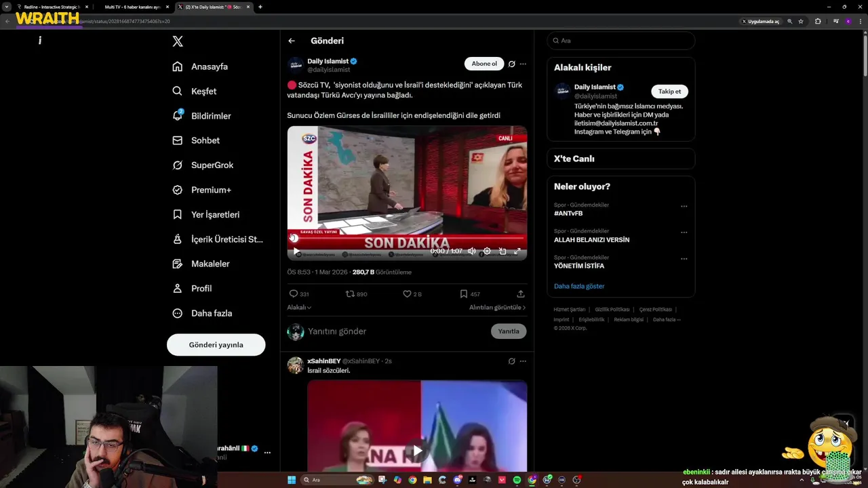
Task: Click the Yanıtla button
Action: pos(509,331)
